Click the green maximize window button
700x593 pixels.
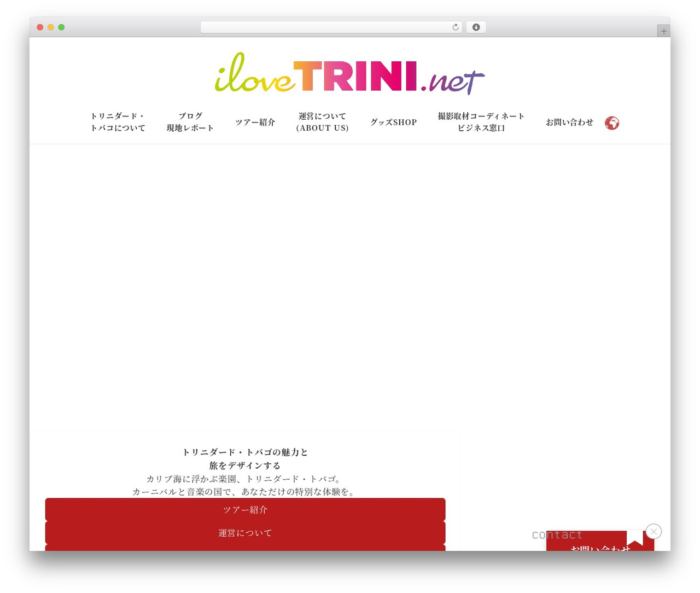coord(61,27)
